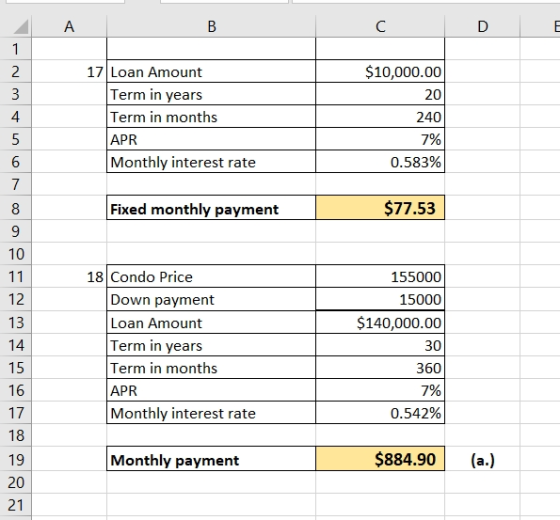Select column C header
Image resolution: width=560 pixels, height=520 pixels.
coord(380,26)
